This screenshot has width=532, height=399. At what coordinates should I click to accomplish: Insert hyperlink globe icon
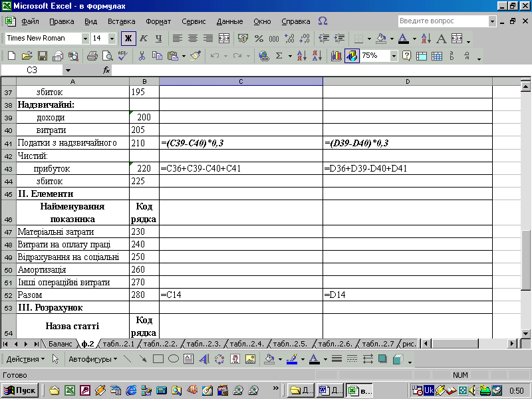tap(263, 56)
